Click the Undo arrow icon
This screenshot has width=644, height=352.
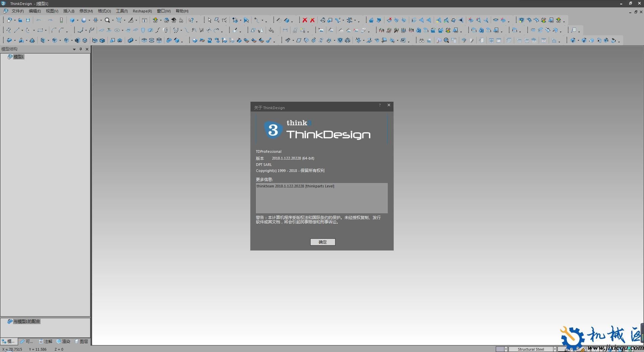point(39,20)
